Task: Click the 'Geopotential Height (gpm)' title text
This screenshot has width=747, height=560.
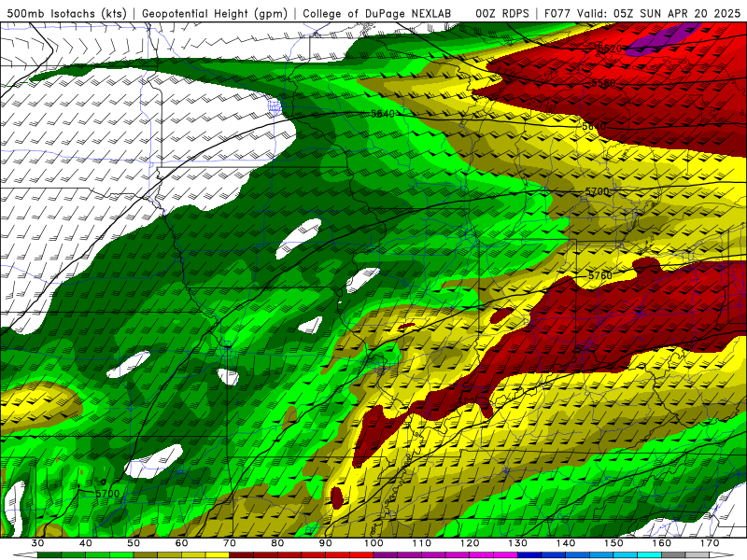Action: point(215,14)
